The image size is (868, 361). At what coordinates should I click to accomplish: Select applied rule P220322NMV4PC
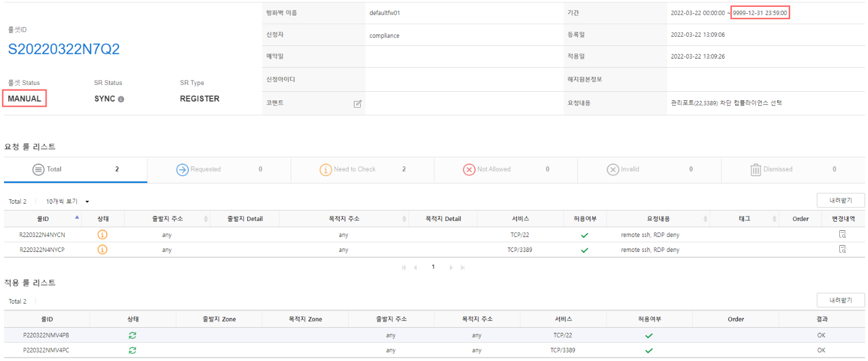[x=47, y=350]
